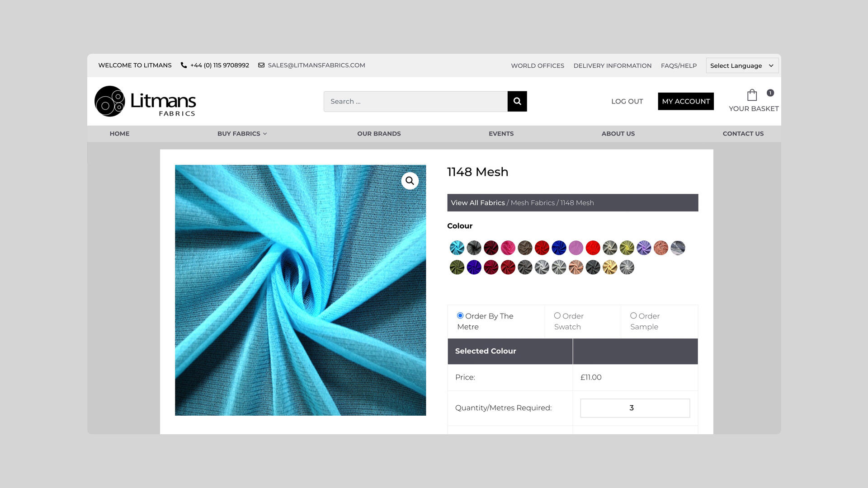Image resolution: width=868 pixels, height=488 pixels.
Task: Select the turquoise colour swatch
Action: (457, 248)
